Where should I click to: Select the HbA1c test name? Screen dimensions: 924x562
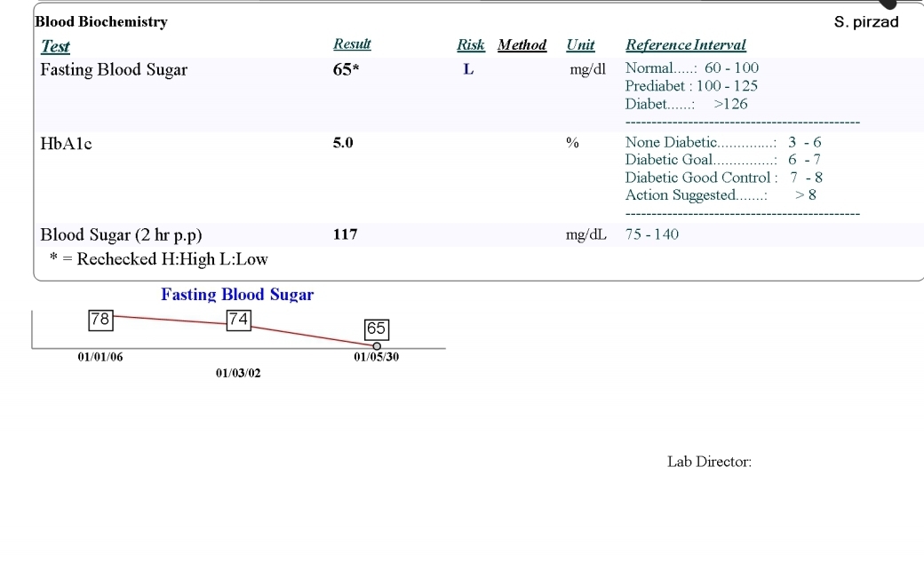point(66,143)
